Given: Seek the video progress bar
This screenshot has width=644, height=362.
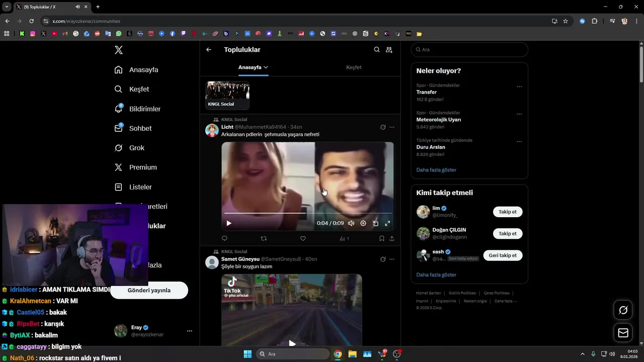Looking at the screenshot, I should point(308,213).
